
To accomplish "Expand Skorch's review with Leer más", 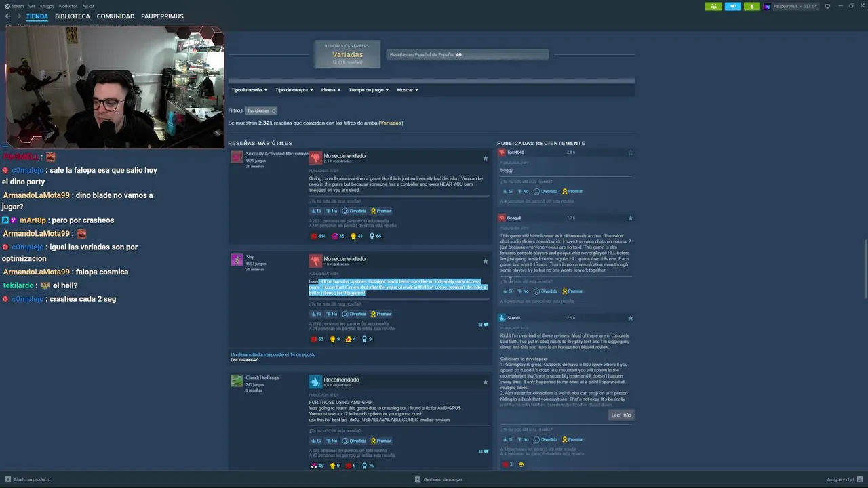I will point(621,415).
